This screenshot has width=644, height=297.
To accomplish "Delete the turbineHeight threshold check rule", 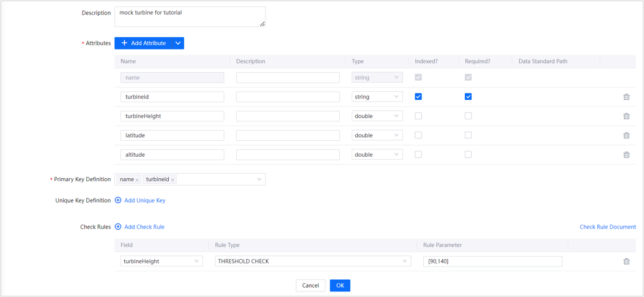I will pos(626,261).
